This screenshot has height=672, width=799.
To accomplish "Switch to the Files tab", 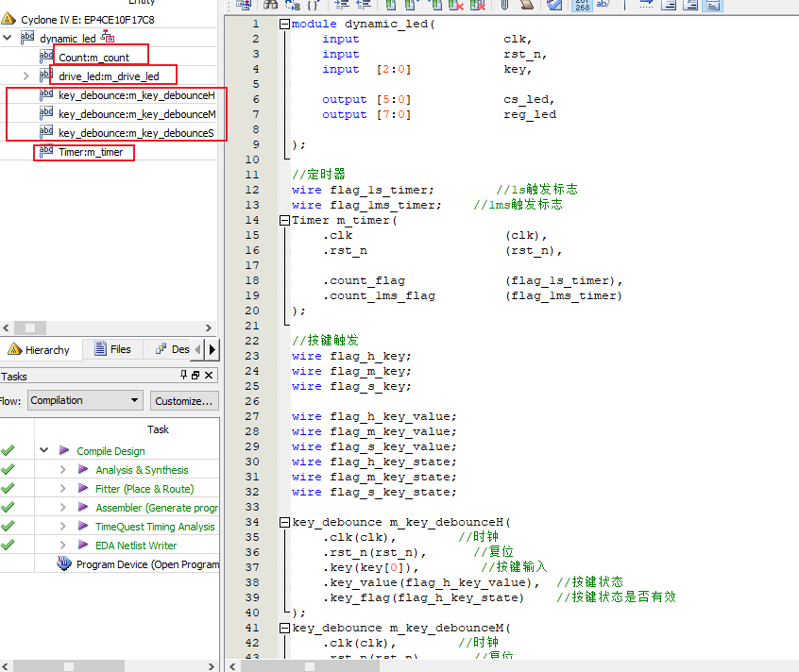I will click(112, 349).
